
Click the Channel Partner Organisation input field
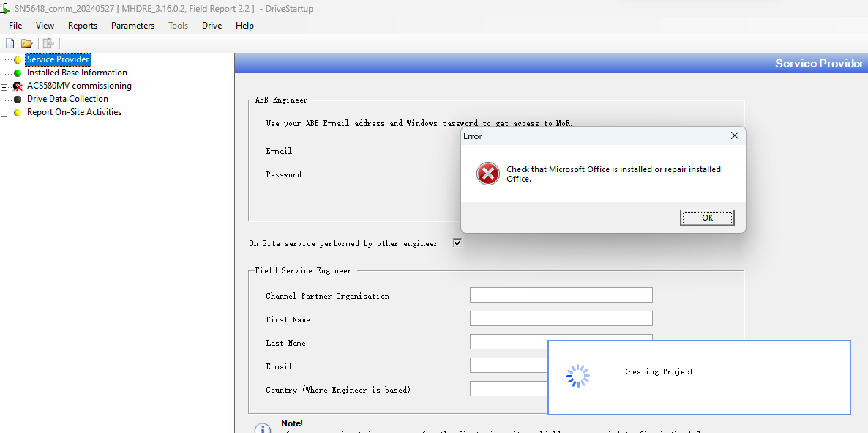point(561,295)
